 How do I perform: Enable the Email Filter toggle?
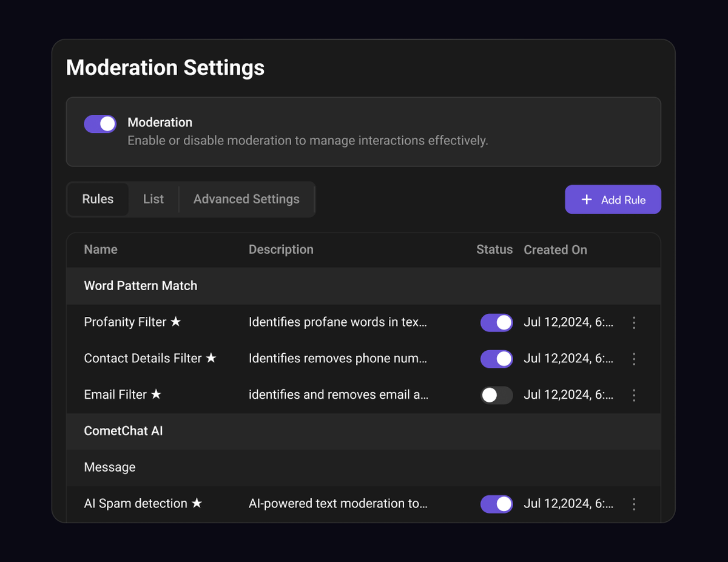[x=496, y=395]
